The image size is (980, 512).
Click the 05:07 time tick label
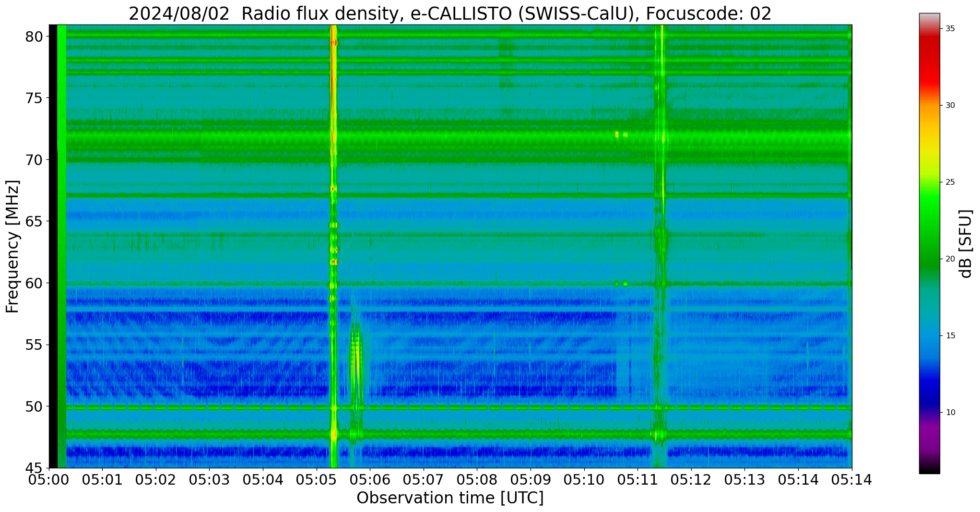pos(424,479)
